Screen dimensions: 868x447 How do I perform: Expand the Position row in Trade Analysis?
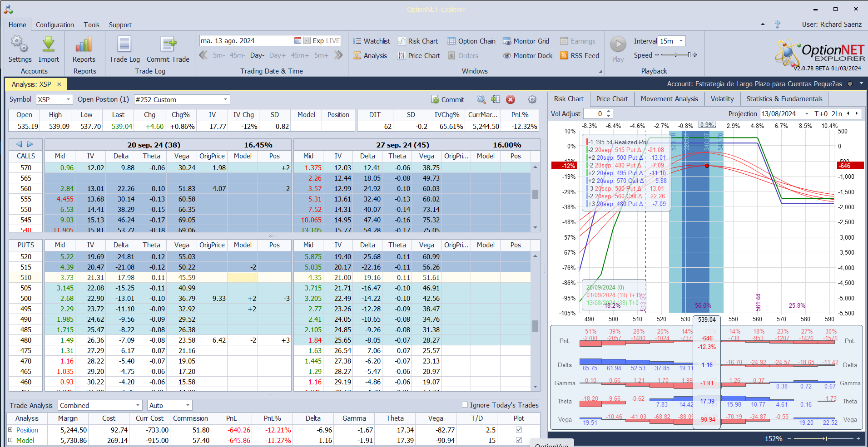pos(10,430)
